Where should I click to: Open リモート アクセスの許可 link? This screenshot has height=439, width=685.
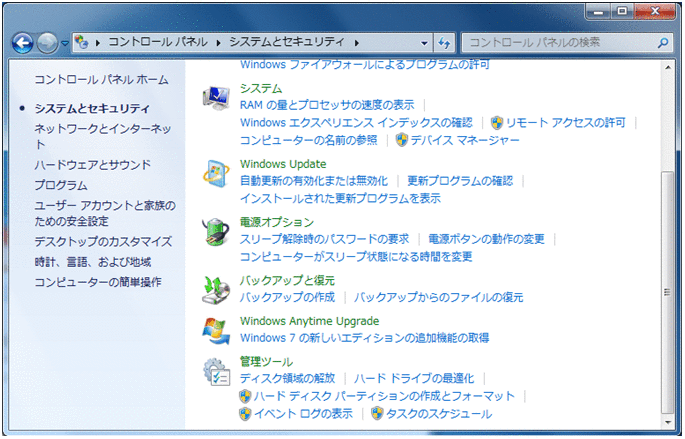pos(566,122)
